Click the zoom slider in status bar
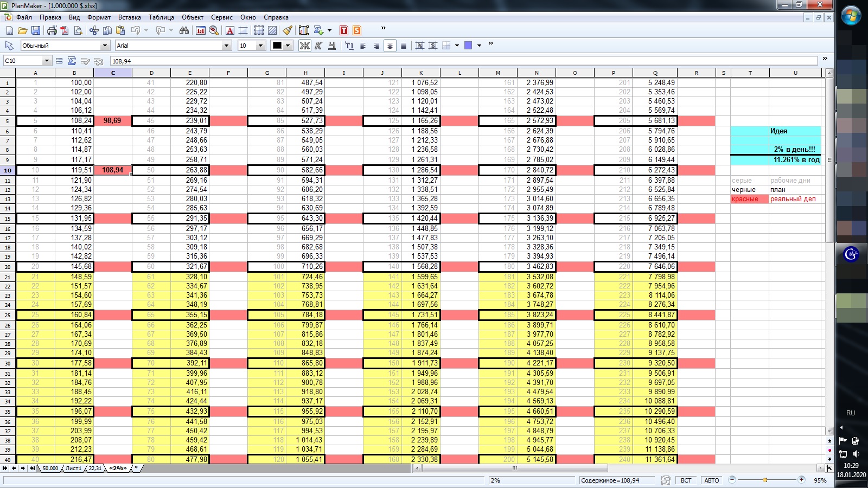The height and width of the screenshot is (488, 868). pos(765,480)
